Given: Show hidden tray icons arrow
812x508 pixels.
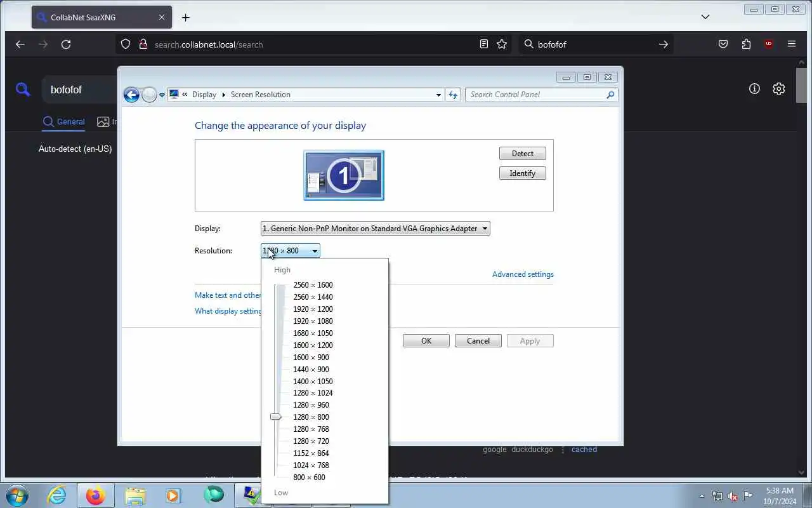Looking at the screenshot, I should [x=702, y=496].
